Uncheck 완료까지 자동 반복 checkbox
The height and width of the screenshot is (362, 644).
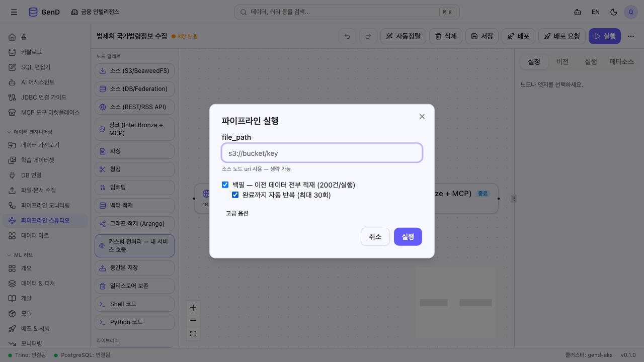click(235, 195)
